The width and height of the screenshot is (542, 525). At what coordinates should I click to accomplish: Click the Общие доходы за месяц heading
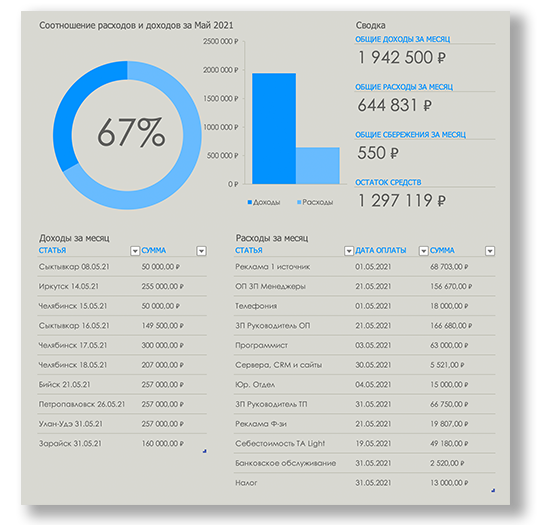[402, 39]
